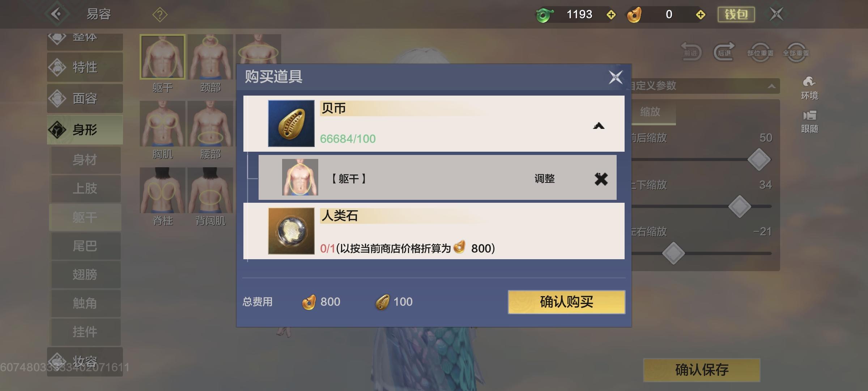
Task: Open the 钱包 wallet button
Action: pos(736,14)
